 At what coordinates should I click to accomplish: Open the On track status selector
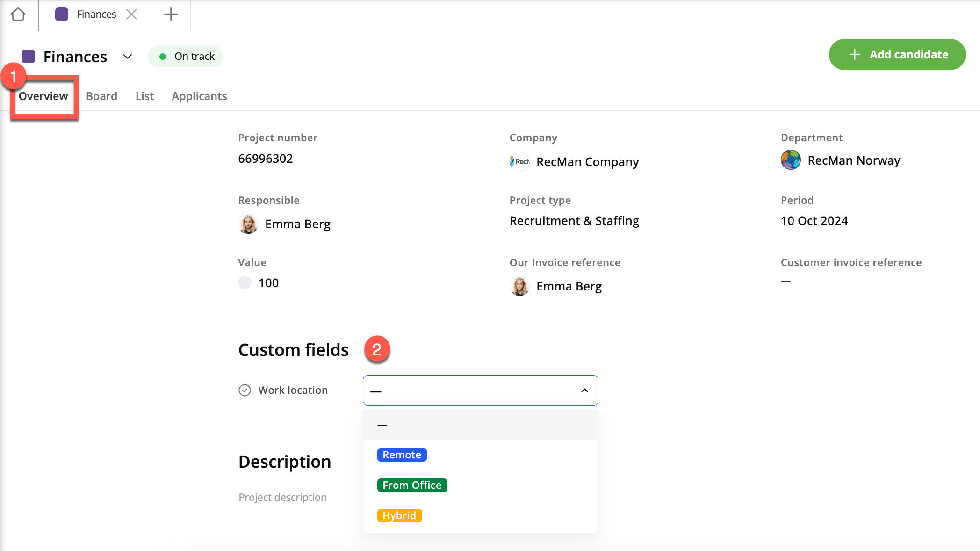point(186,57)
